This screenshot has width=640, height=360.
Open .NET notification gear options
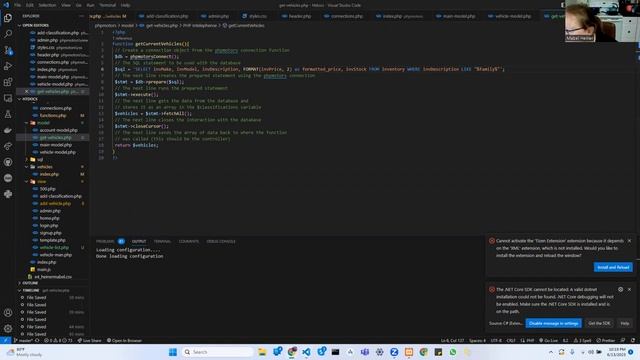620,289
